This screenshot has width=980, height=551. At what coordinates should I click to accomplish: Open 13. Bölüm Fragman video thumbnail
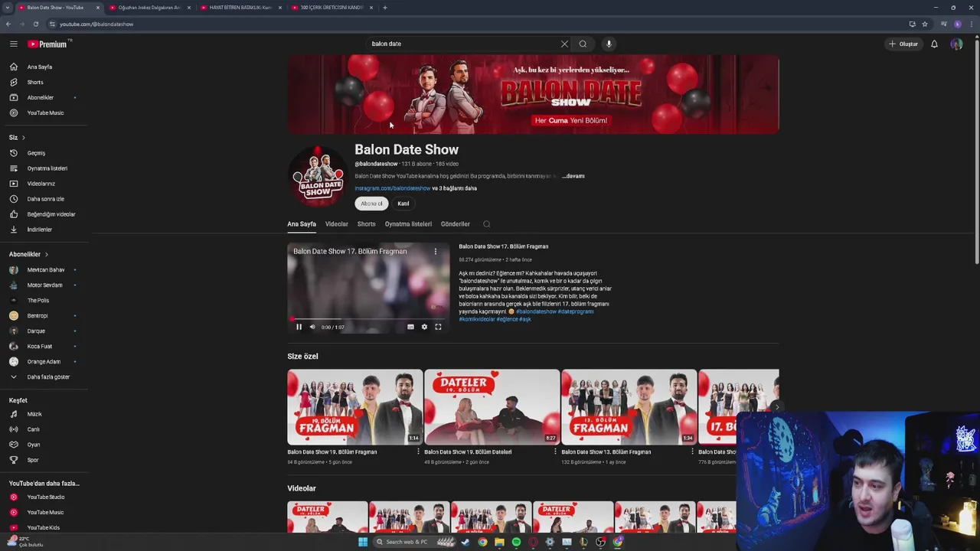point(629,407)
